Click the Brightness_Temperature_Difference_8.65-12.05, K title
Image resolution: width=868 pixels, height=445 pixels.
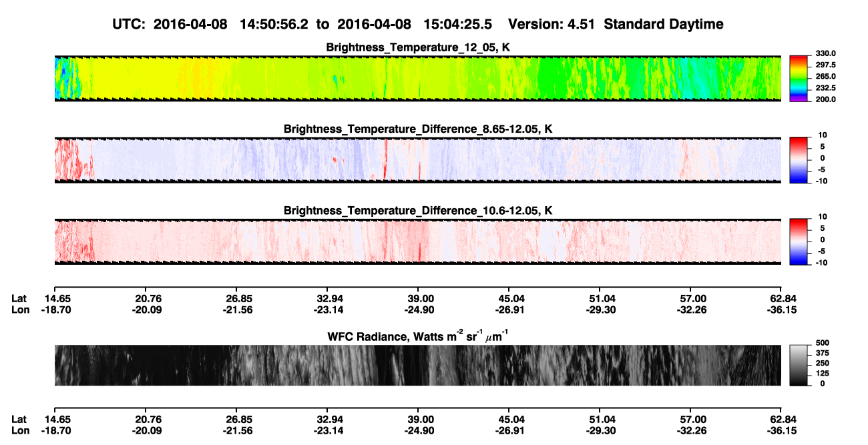pyautogui.click(x=418, y=129)
